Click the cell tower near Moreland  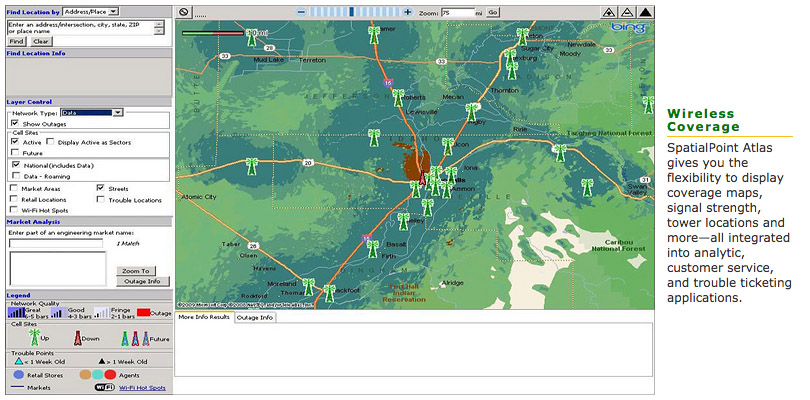(308, 287)
